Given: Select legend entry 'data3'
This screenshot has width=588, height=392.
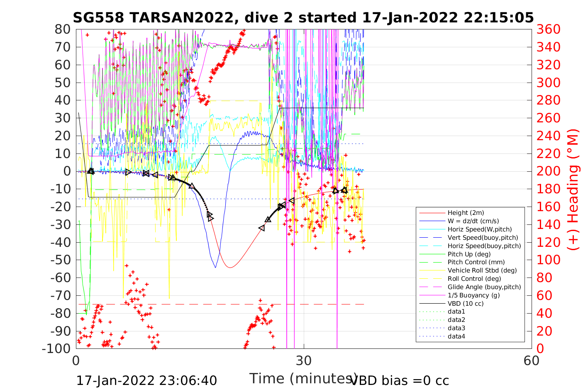Looking at the screenshot, I should pyautogui.click(x=456, y=328).
